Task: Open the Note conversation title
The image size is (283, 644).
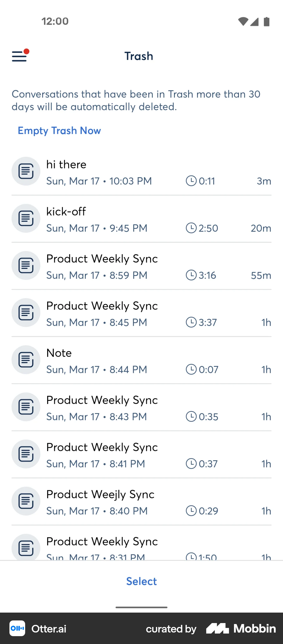Action: click(x=59, y=353)
